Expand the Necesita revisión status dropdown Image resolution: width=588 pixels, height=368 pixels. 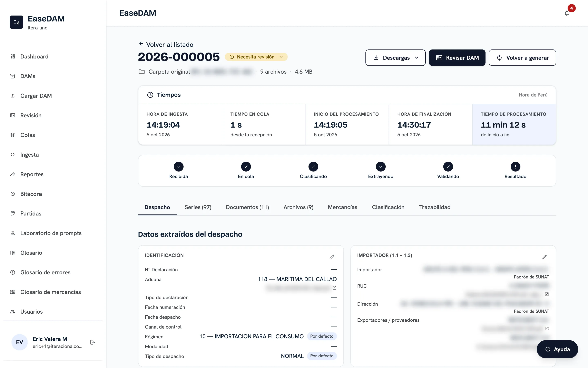coord(256,57)
